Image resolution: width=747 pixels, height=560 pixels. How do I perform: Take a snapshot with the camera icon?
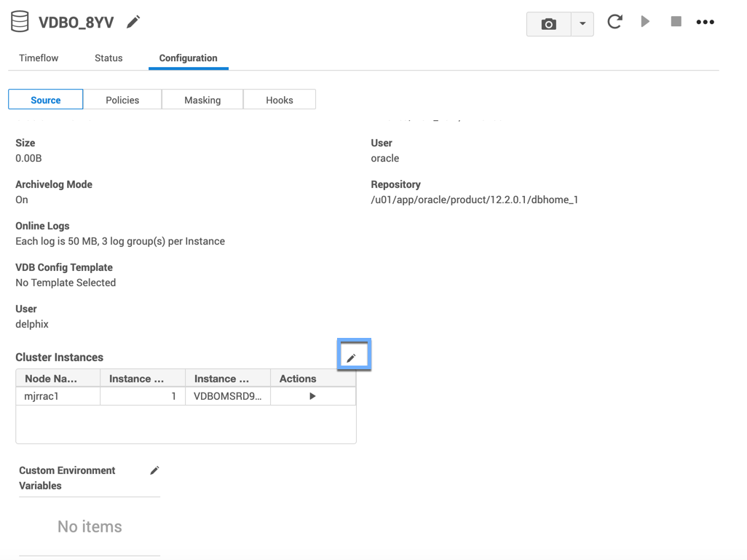(x=549, y=24)
